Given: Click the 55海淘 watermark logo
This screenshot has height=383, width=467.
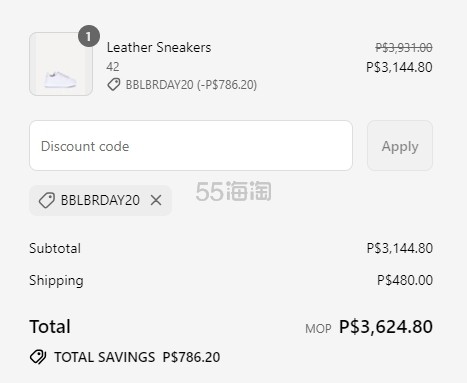Looking at the screenshot, I should (x=233, y=191).
